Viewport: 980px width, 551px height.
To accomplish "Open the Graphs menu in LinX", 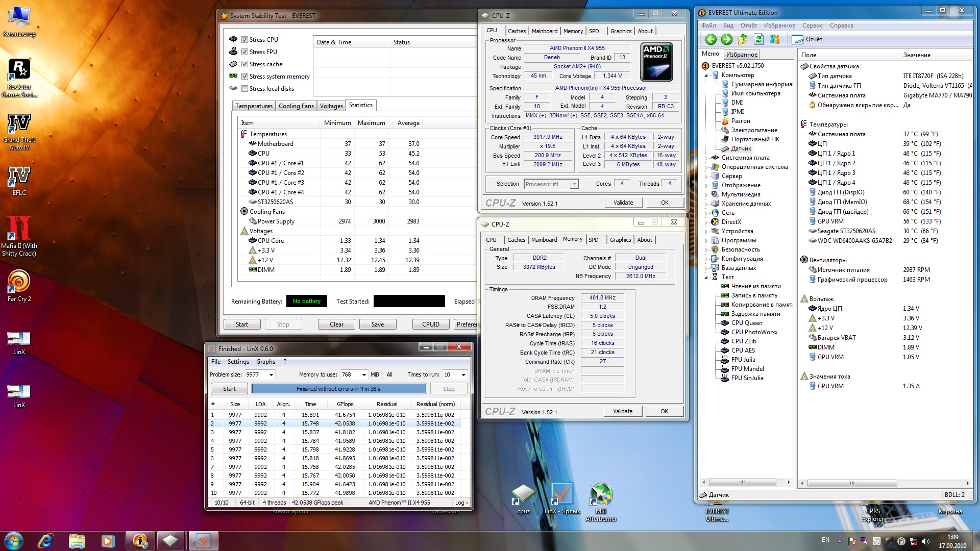I will tap(265, 362).
